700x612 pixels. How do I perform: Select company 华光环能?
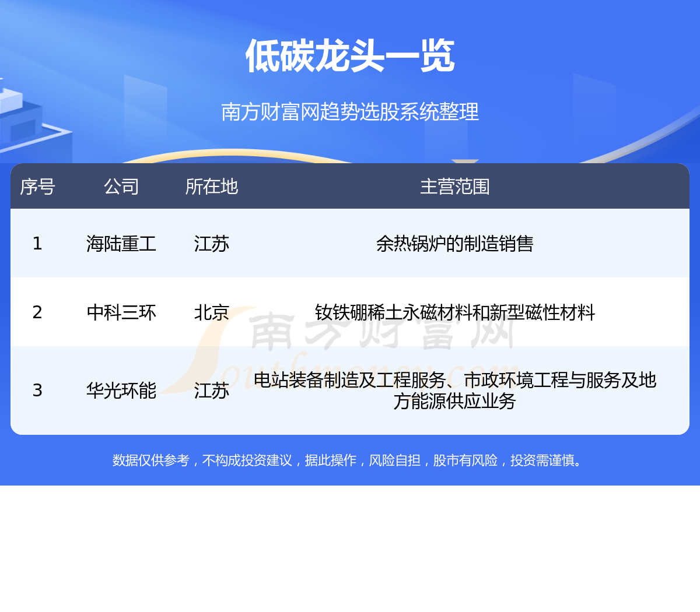[x=121, y=390]
